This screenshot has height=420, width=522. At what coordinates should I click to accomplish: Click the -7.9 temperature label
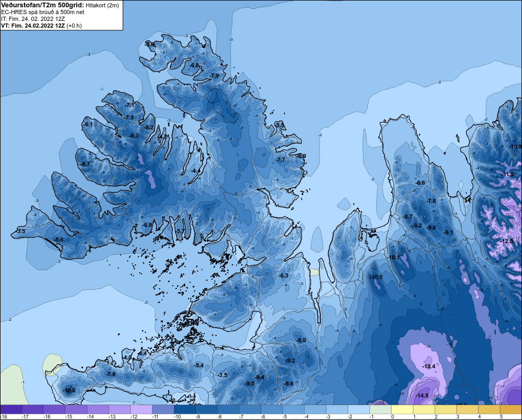coord(214,76)
